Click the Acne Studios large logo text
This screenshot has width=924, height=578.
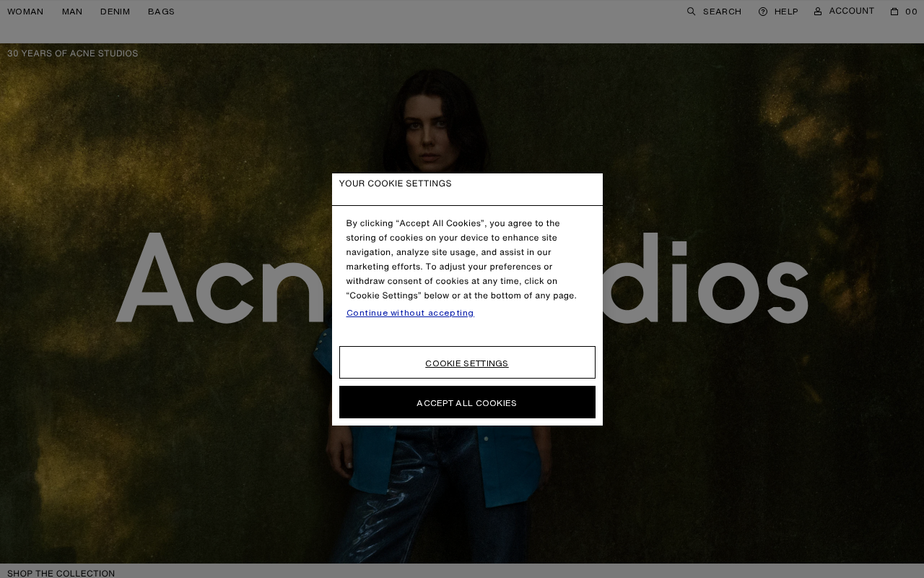click(462, 278)
